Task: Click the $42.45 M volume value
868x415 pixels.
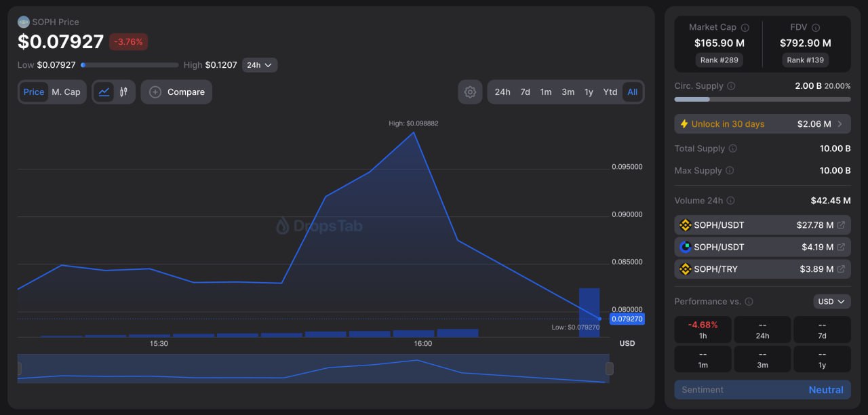Action: point(831,201)
